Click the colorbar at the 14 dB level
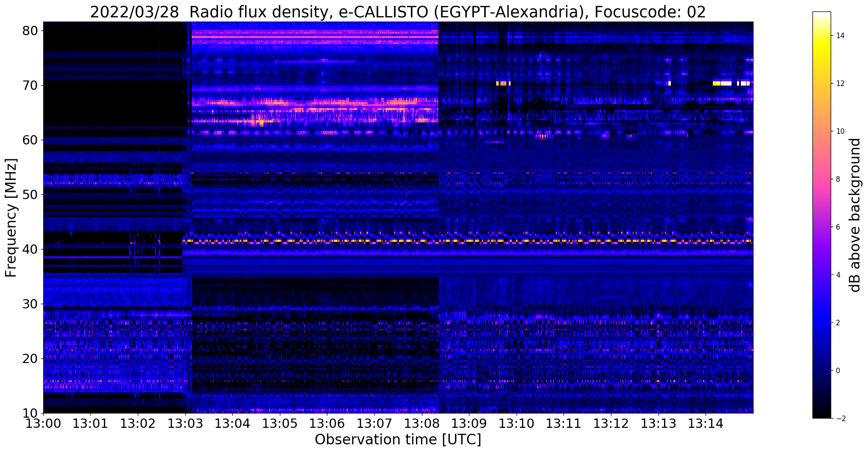 pyautogui.click(x=821, y=36)
